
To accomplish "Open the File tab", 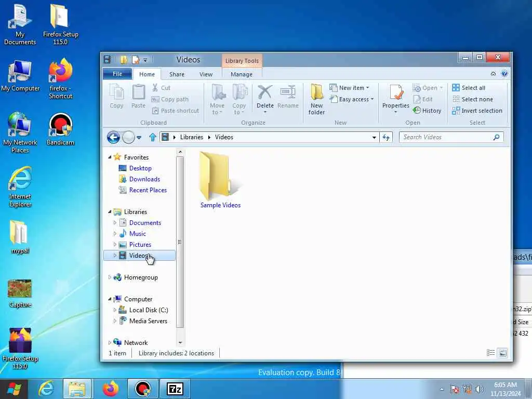I will 117,74.
